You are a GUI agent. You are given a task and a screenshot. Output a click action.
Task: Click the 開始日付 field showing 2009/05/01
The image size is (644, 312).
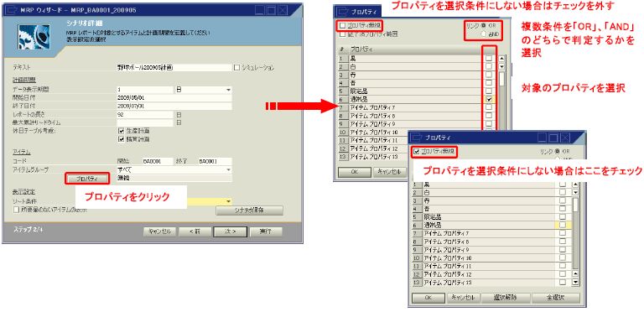pos(174,97)
